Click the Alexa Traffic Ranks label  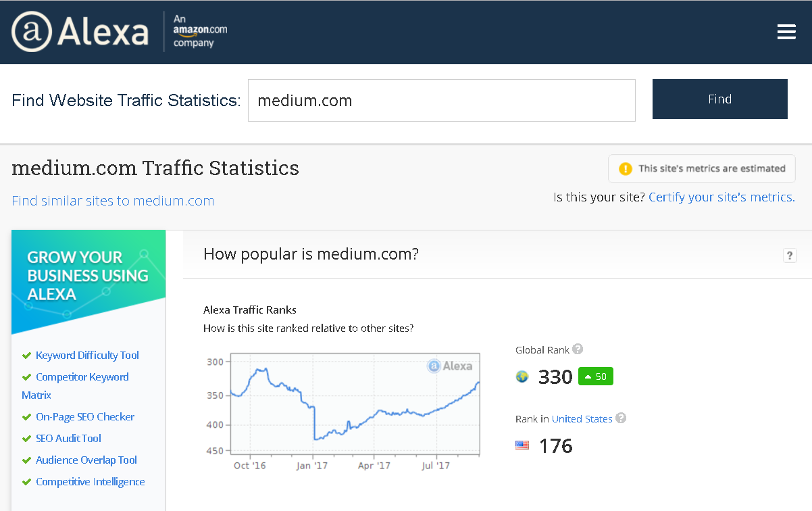pos(250,310)
